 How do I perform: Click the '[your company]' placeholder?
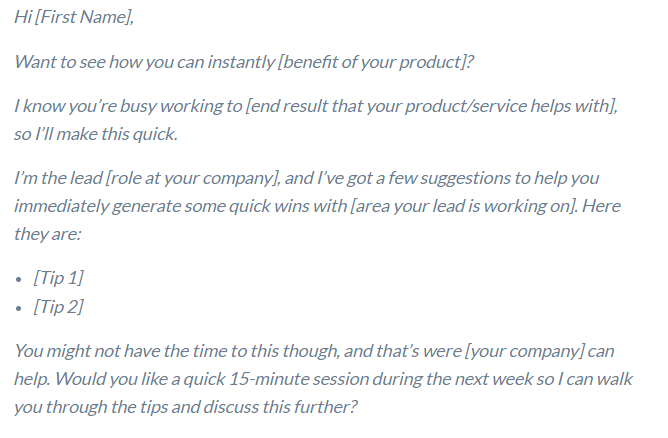coord(524,351)
